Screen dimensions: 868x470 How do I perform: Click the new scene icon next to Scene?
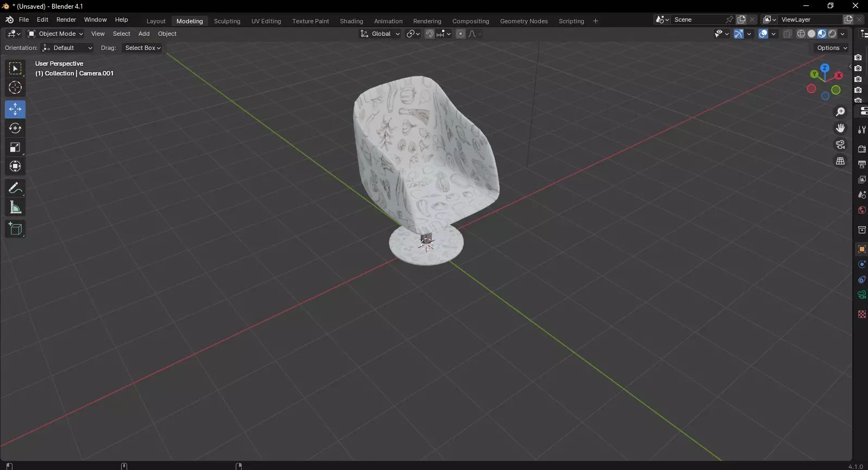click(x=741, y=20)
